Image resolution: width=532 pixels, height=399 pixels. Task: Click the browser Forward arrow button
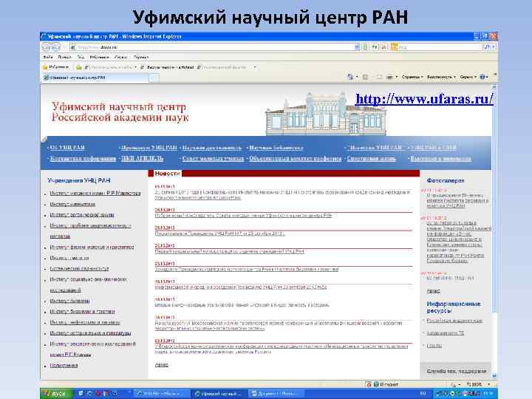(55, 47)
